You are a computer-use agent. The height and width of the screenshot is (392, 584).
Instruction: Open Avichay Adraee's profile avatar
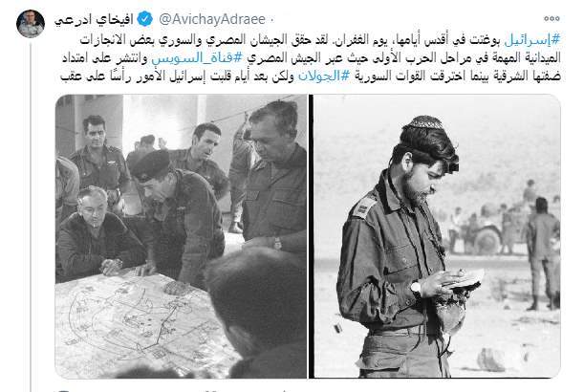31,24
